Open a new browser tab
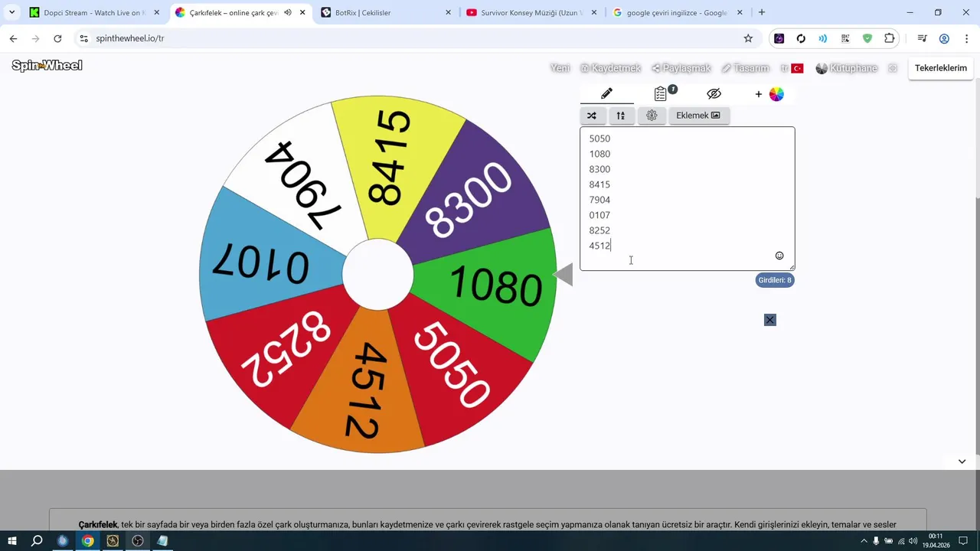980x551 pixels. point(762,12)
